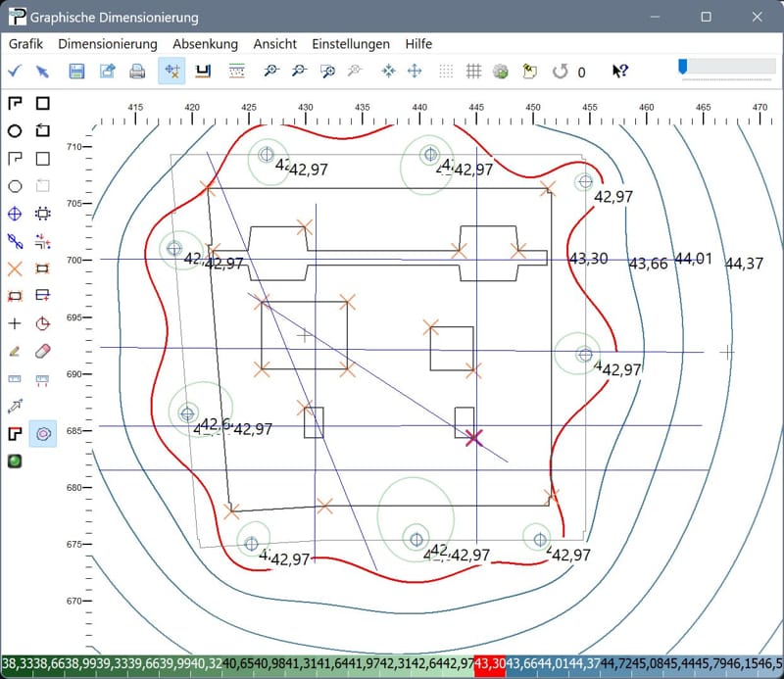Click the undo circular arrow icon

point(560,72)
